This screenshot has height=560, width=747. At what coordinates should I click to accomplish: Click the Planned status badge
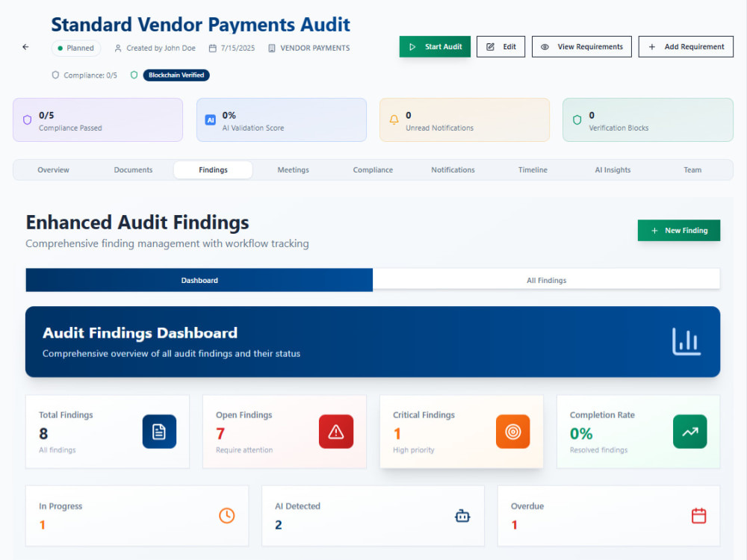pos(76,48)
